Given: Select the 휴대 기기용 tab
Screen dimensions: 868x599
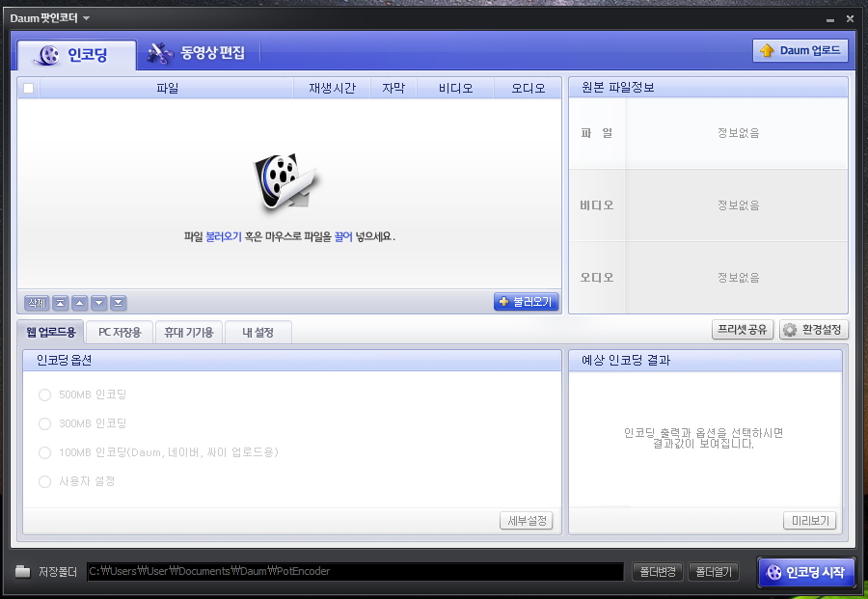Looking at the screenshot, I should [189, 332].
